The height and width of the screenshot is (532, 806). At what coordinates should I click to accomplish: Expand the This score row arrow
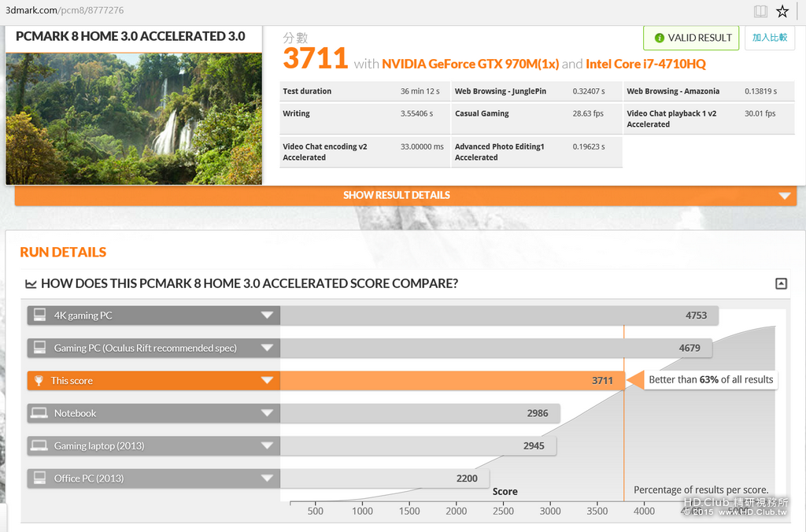point(267,380)
